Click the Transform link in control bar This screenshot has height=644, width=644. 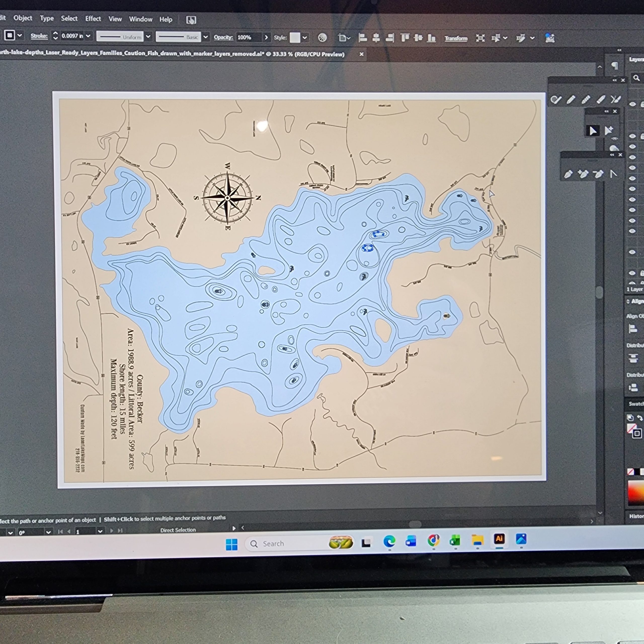point(456,38)
